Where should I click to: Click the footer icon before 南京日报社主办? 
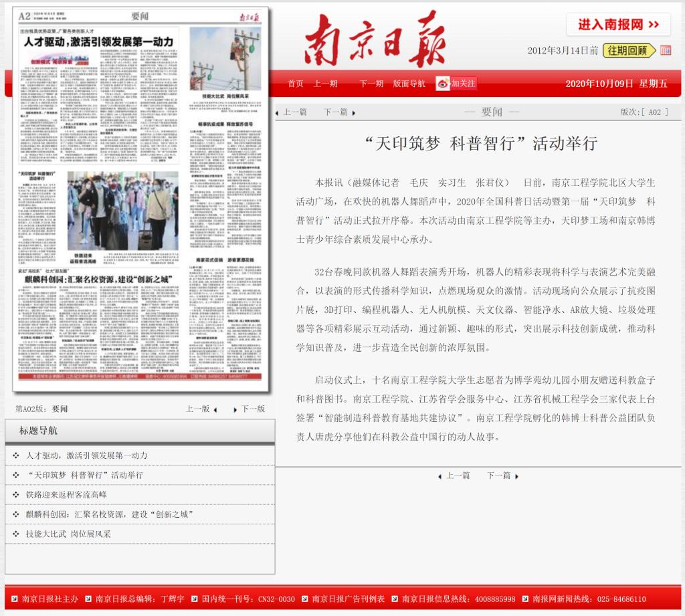tap(14, 599)
